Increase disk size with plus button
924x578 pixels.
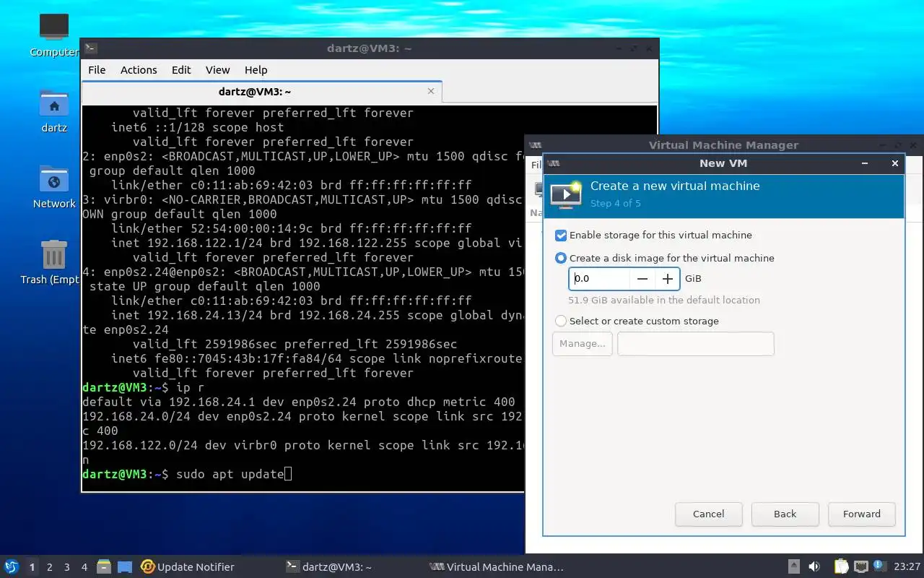coord(667,279)
